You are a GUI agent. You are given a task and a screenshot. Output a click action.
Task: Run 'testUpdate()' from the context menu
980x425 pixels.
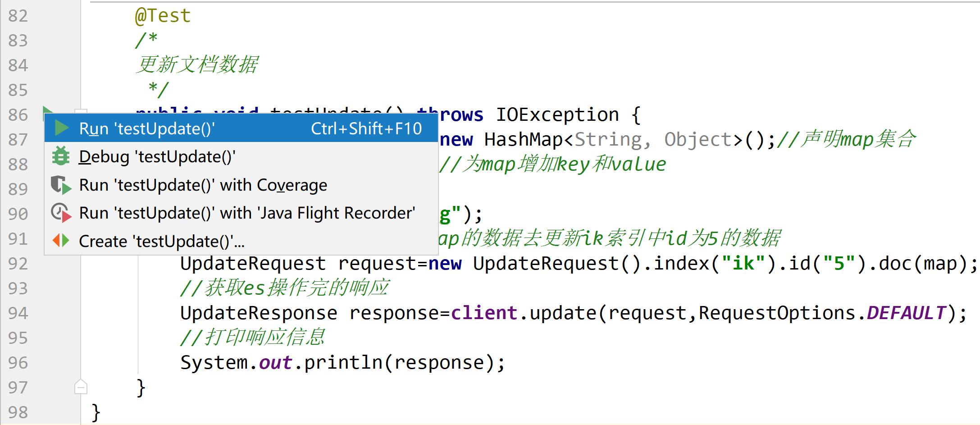pyautogui.click(x=241, y=128)
